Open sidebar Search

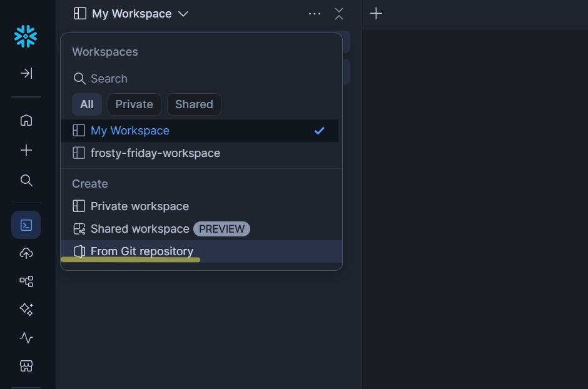(26, 180)
